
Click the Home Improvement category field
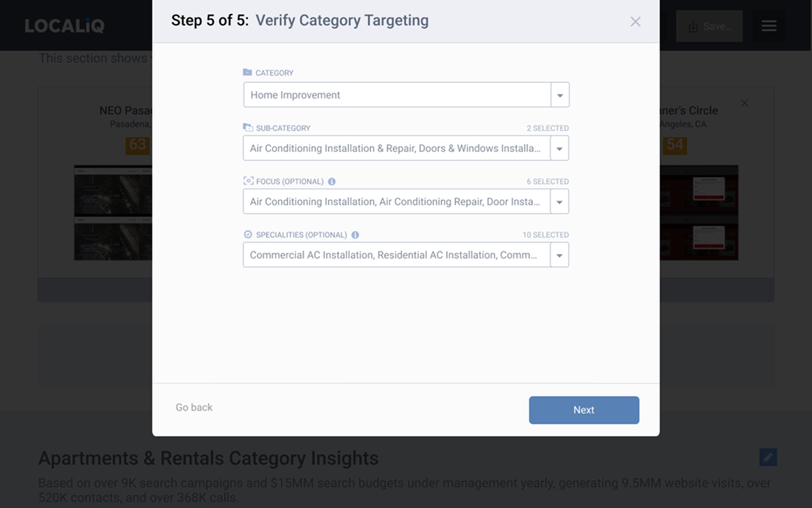point(397,95)
